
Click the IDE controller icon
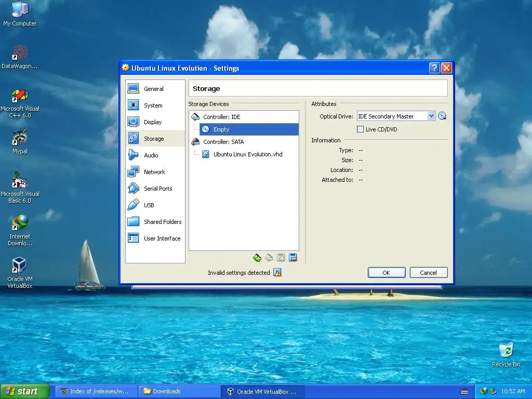pyautogui.click(x=195, y=117)
